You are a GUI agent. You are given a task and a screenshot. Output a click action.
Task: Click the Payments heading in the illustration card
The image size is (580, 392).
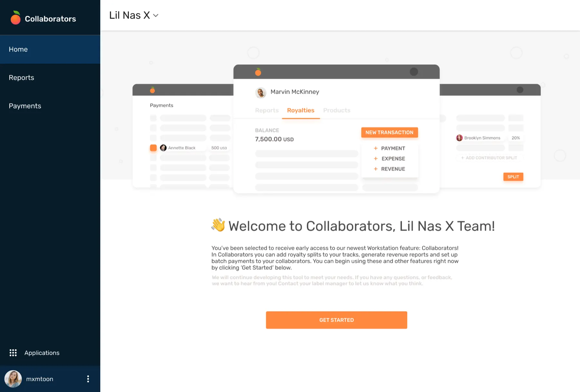(161, 105)
